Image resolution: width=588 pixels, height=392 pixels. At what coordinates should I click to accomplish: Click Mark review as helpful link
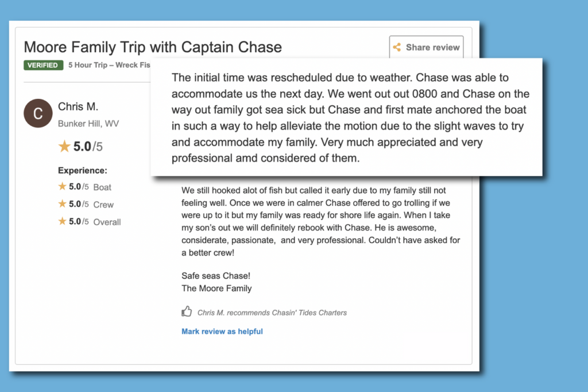point(222,331)
